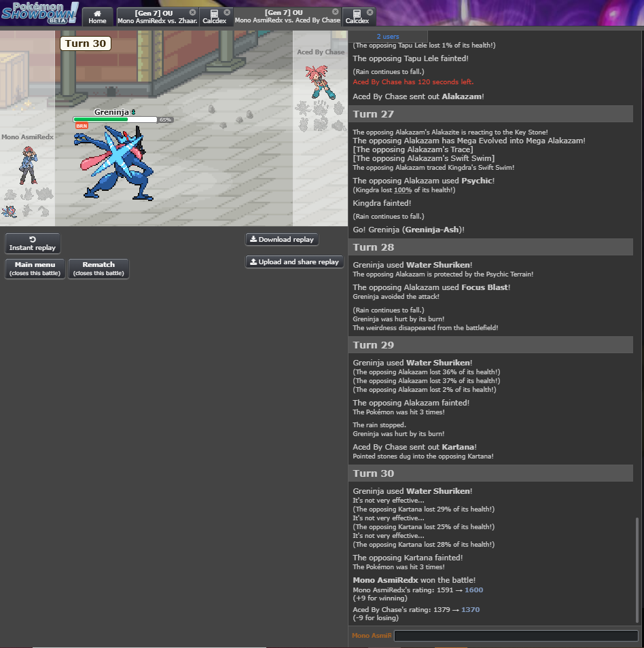Click 'The opposing Tapu Lele fainted!' log line
The image size is (644, 648).
pos(410,58)
